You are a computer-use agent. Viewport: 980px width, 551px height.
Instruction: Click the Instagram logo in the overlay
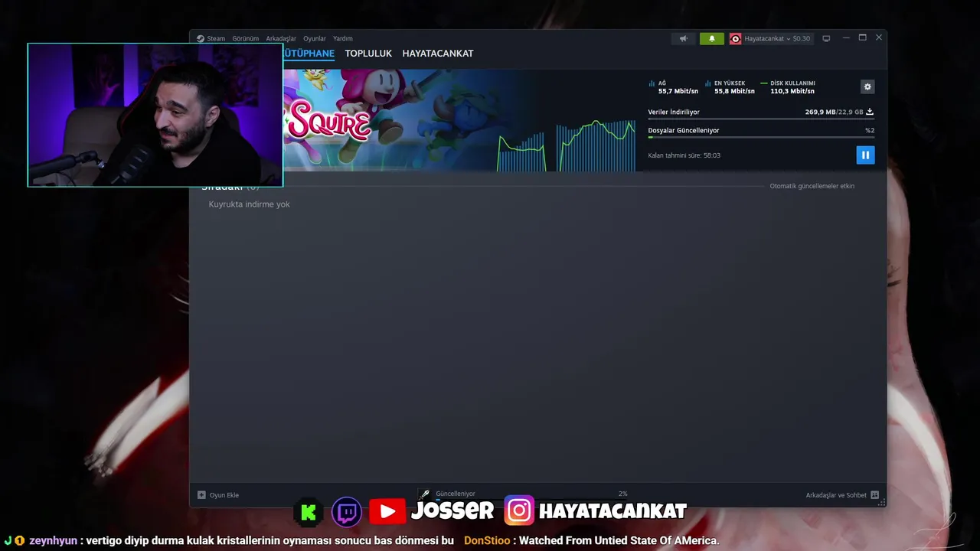(518, 511)
